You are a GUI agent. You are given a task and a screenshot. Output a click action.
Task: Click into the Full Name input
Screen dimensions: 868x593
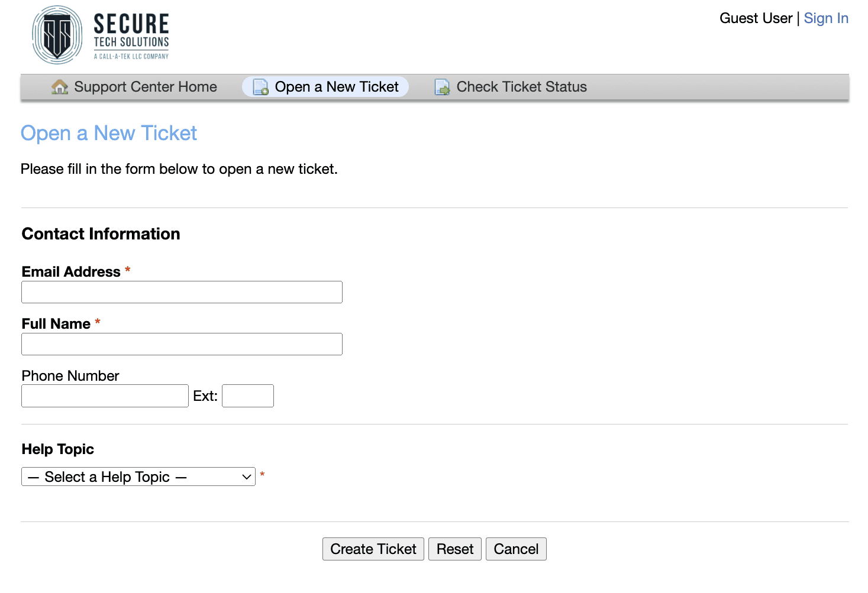[182, 344]
